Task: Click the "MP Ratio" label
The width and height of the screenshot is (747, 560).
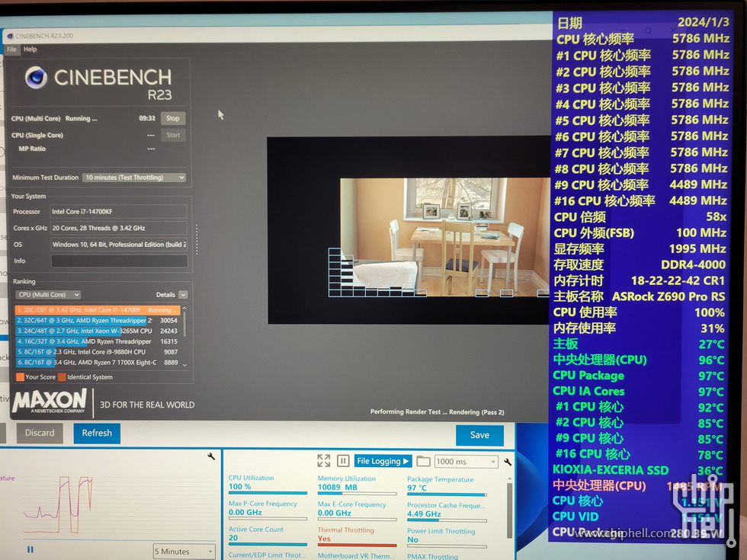Action: pyautogui.click(x=32, y=149)
